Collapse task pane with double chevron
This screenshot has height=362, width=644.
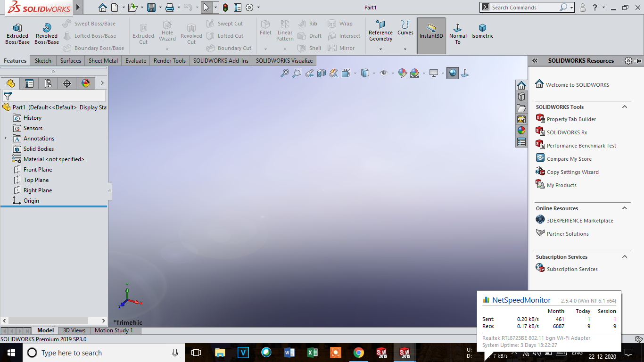(535, 61)
